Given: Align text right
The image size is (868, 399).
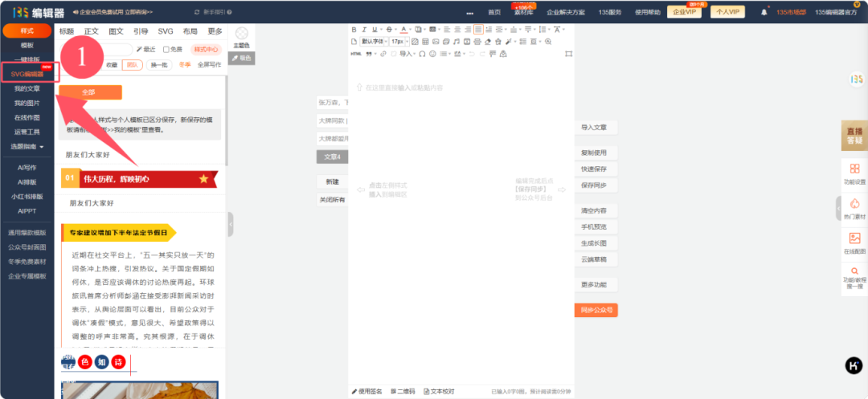Looking at the screenshot, I should pyautogui.click(x=469, y=29).
